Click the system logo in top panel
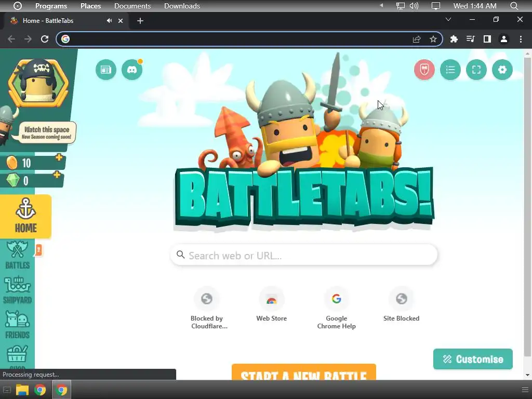 tap(17, 6)
